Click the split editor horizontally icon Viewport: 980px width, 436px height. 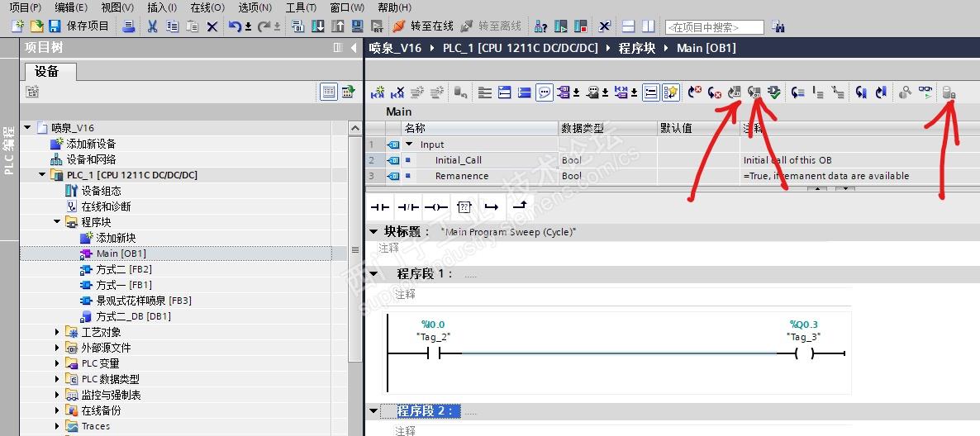(x=629, y=26)
